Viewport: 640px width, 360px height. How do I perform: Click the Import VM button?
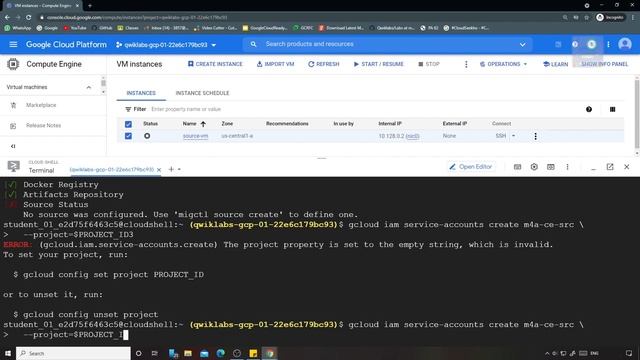pos(276,64)
